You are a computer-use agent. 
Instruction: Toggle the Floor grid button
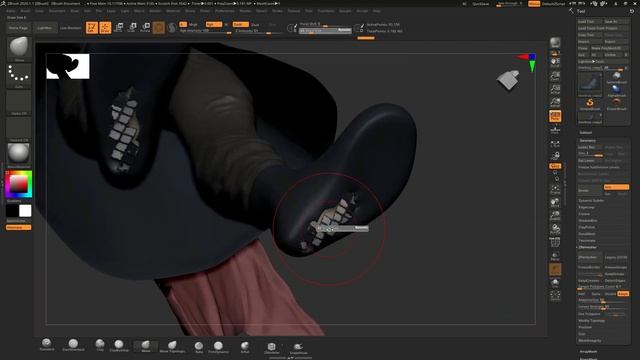pos(555,129)
